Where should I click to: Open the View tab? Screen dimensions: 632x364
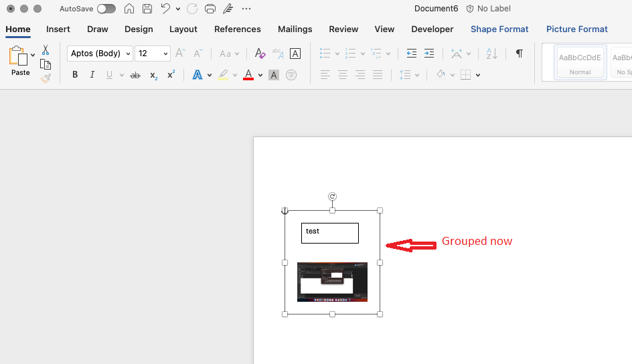point(384,29)
